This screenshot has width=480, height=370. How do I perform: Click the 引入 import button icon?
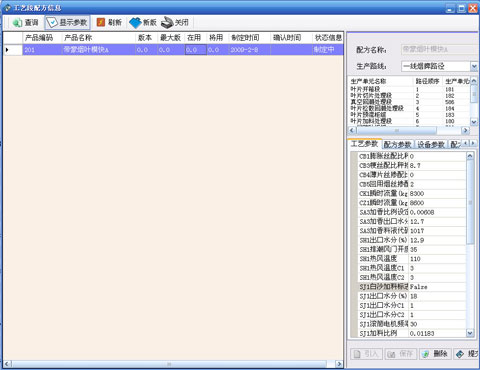(357, 354)
